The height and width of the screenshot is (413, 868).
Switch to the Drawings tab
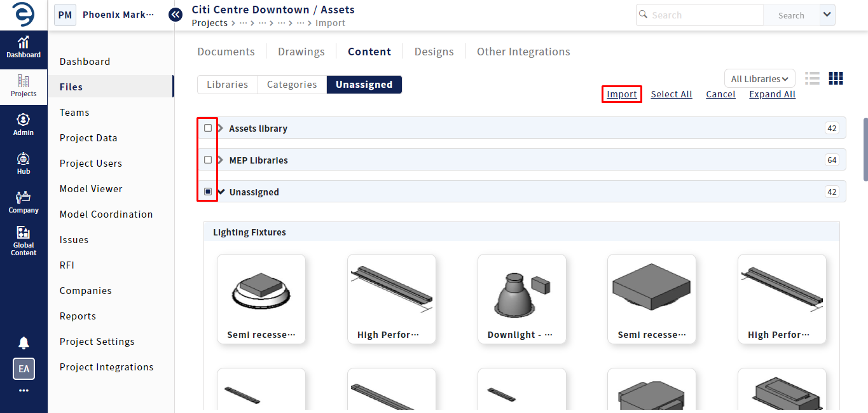(301, 52)
